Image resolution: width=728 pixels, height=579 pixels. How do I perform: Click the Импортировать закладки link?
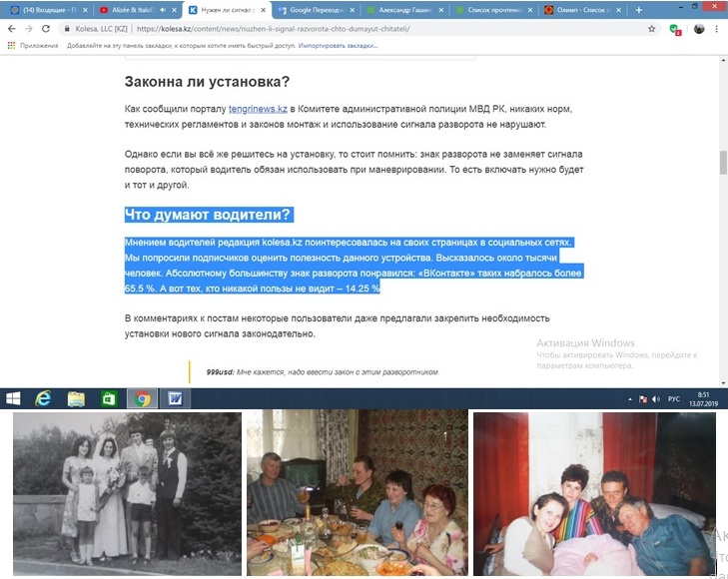click(x=338, y=46)
